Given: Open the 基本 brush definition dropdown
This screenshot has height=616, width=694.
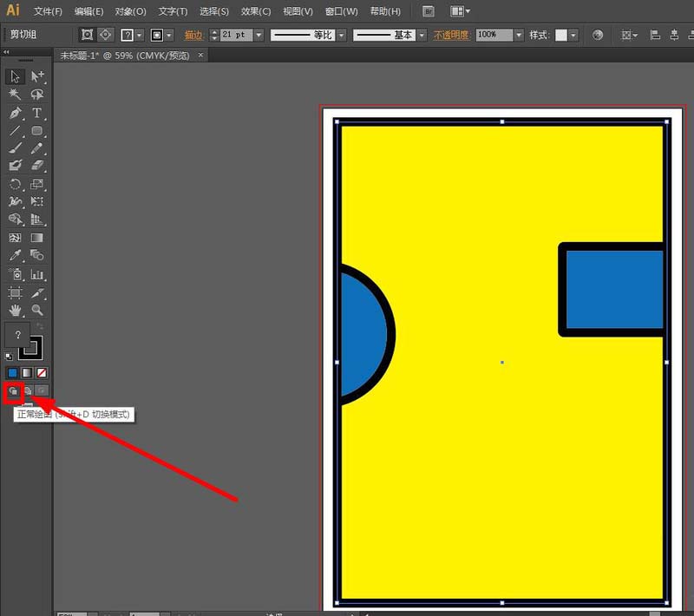Looking at the screenshot, I should click(x=422, y=35).
